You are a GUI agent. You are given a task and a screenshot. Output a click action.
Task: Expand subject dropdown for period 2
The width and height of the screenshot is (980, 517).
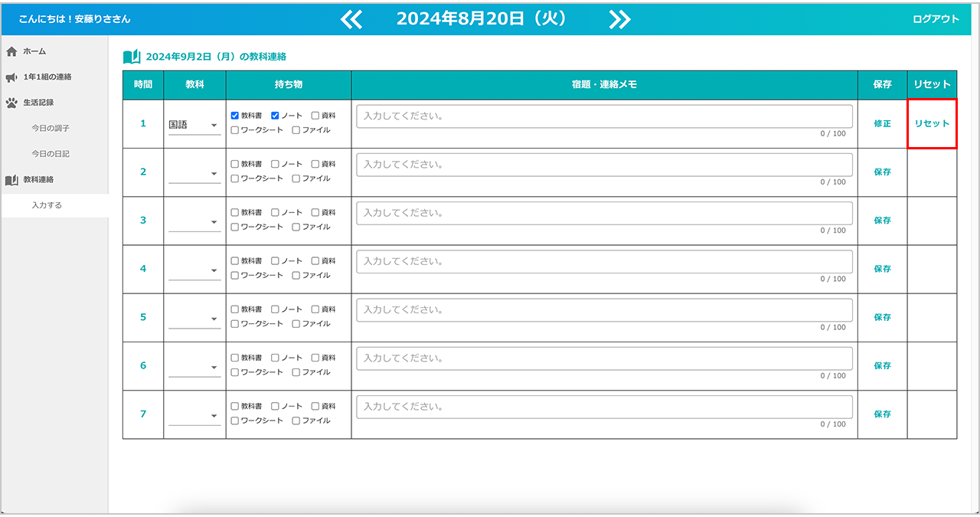point(194,174)
